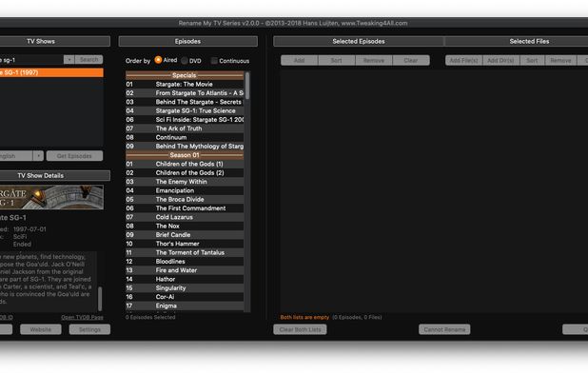Click the Add Dir(s) button

tap(501, 60)
